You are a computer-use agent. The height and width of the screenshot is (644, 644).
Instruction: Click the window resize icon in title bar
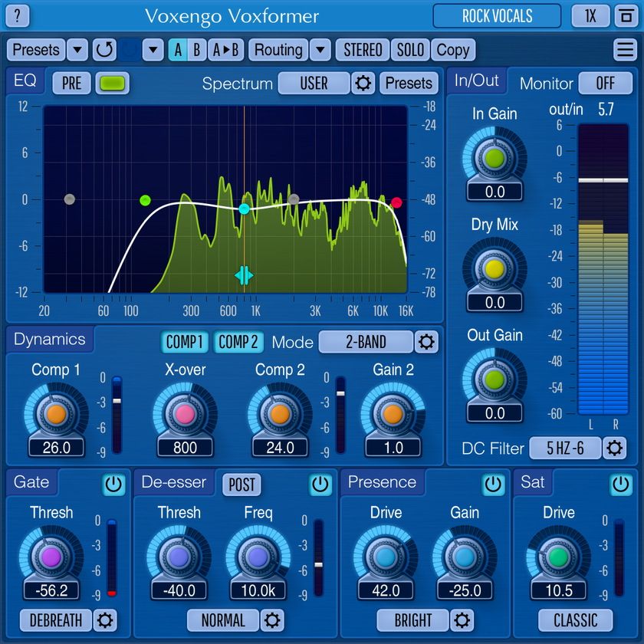coord(626,16)
